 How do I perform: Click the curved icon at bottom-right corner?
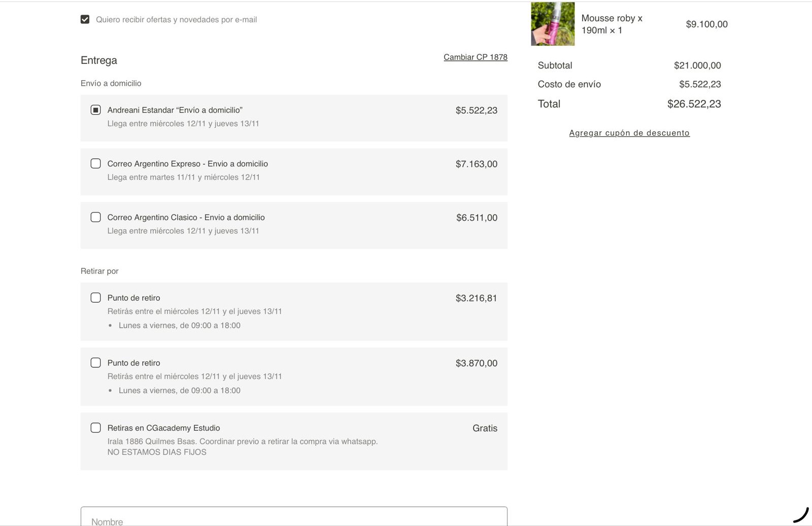click(x=800, y=514)
